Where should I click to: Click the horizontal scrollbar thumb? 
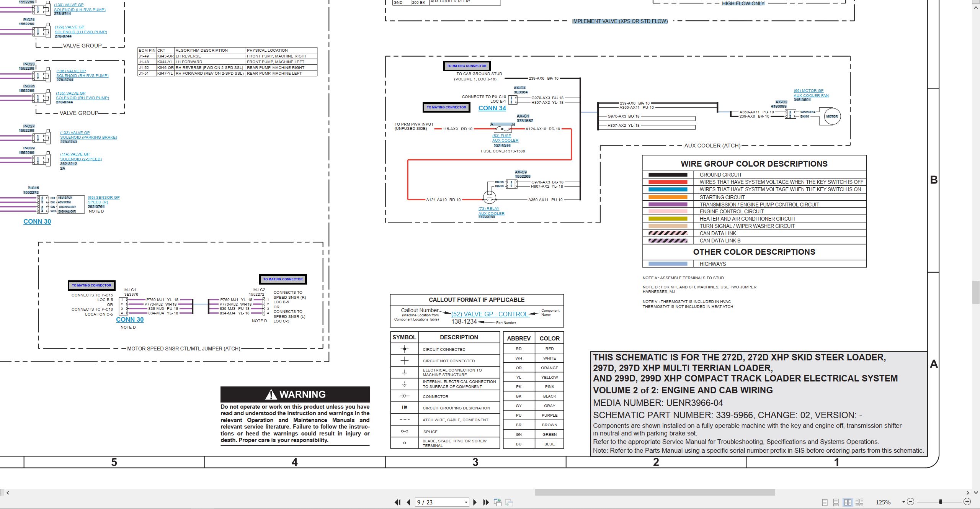pos(655,493)
